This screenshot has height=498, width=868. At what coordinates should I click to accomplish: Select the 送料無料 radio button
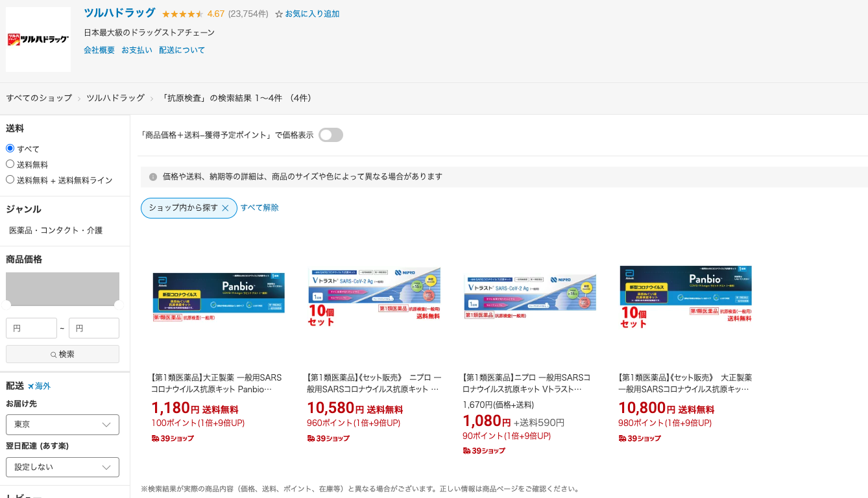10,163
